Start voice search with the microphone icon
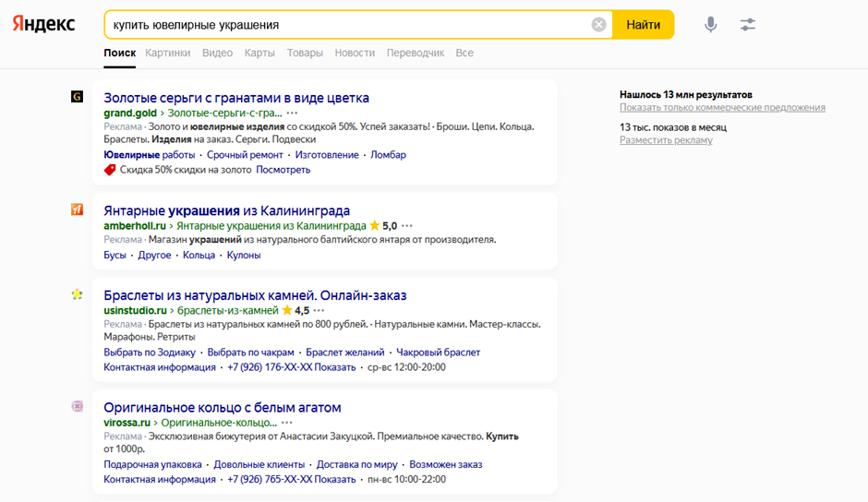 (x=711, y=24)
